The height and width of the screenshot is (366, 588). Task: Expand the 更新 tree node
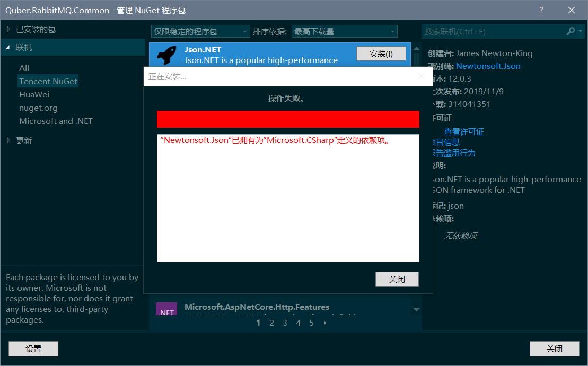click(8, 140)
